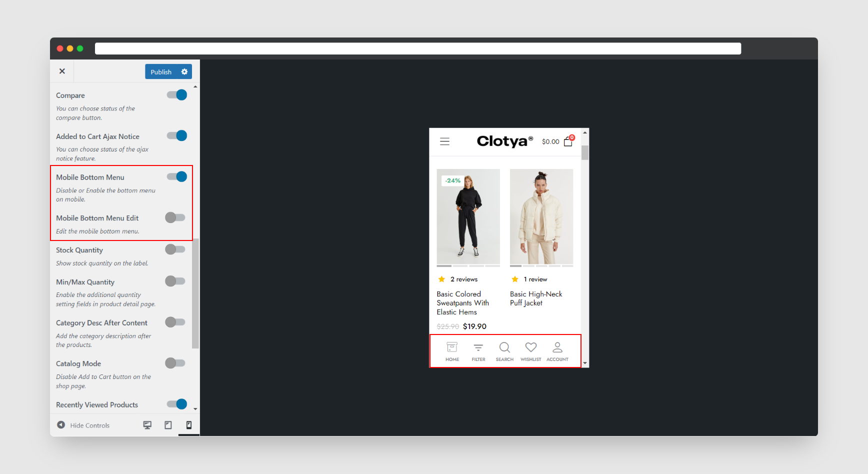Open the shopping cart icon in the preview header
The height and width of the screenshot is (474, 868).
(x=567, y=141)
